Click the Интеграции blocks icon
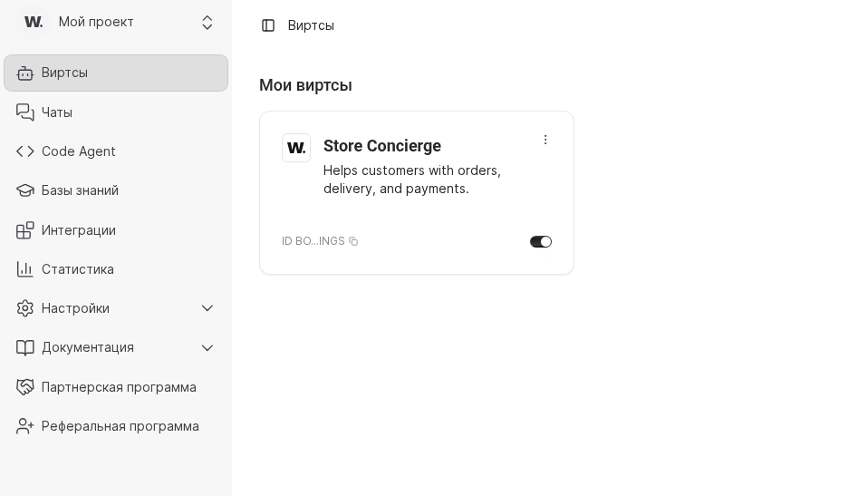 point(25,230)
